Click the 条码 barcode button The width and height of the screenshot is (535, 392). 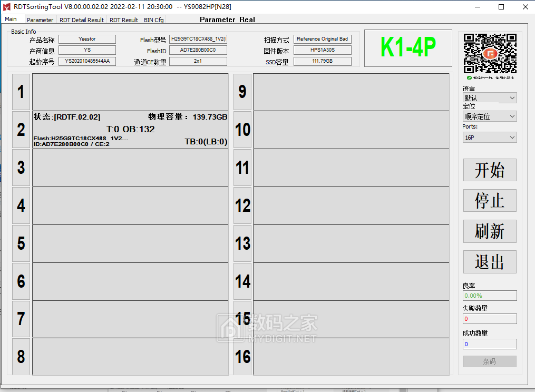point(489,361)
